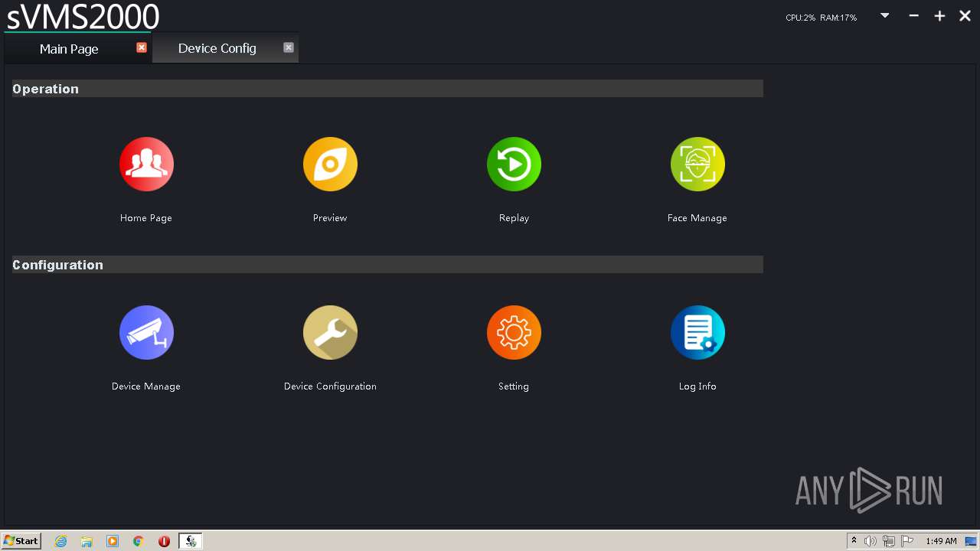980x551 pixels.
Task: Open the Replay playback icon
Action: pos(514,164)
